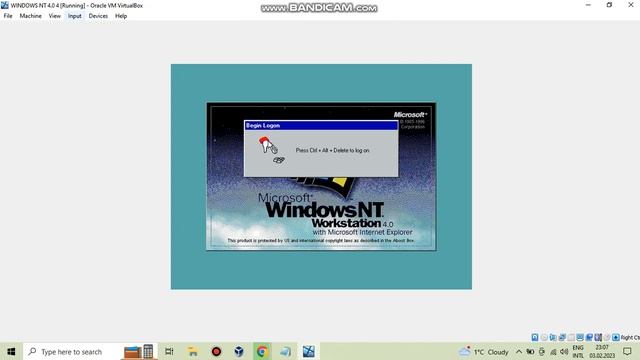Click the "Type here to search" box

click(72, 351)
